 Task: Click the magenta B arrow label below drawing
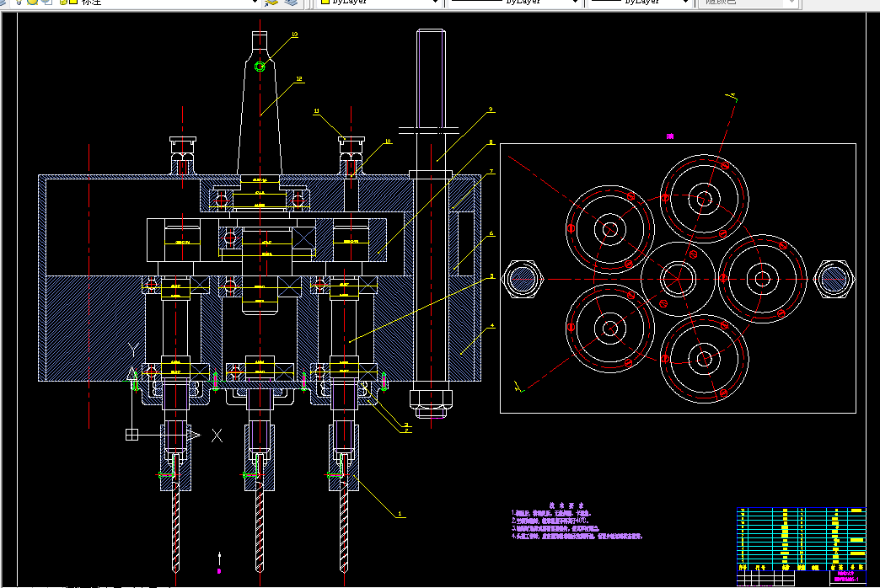(x=219, y=571)
